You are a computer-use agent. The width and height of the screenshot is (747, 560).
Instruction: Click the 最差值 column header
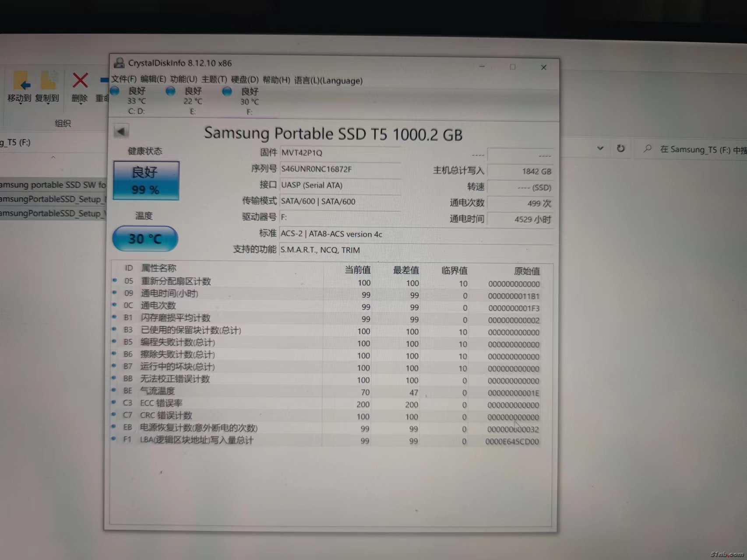(406, 270)
